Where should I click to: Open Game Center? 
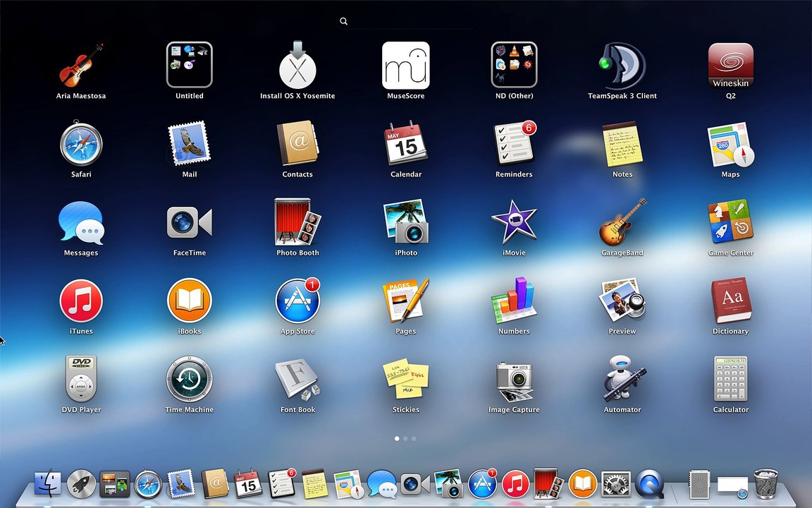pyautogui.click(x=731, y=222)
